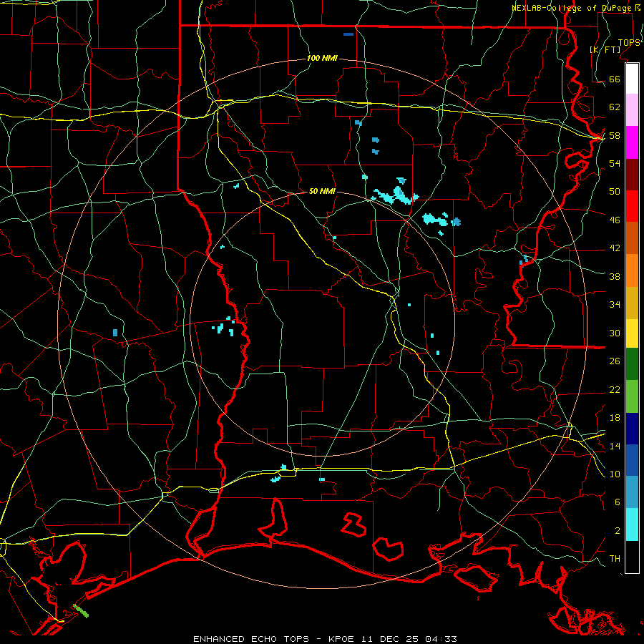
Task: Click the black TH threshold legend swatch
Action: click(632, 557)
